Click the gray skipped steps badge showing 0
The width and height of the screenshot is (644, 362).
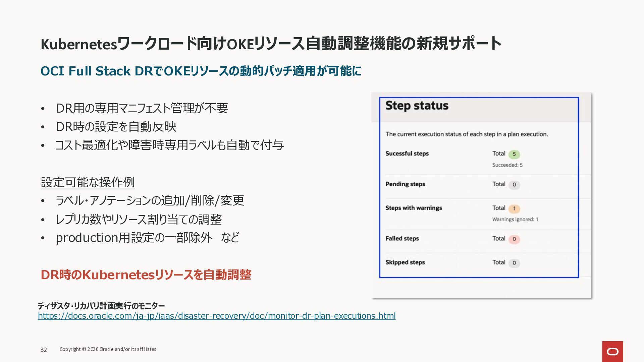514,263
